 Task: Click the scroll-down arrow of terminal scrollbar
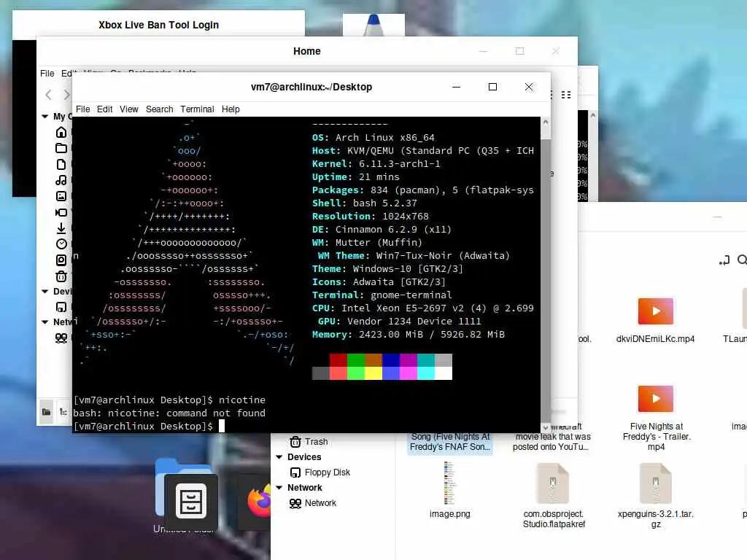pyautogui.click(x=546, y=427)
